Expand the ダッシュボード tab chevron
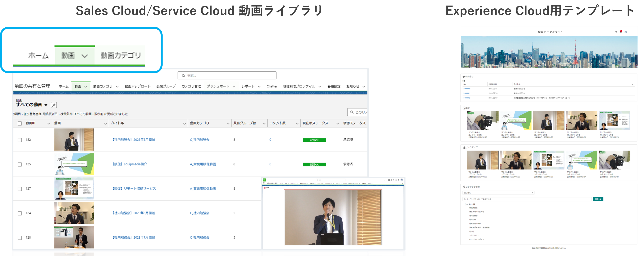This screenshot has height=256, width=644. coord(234,86)
